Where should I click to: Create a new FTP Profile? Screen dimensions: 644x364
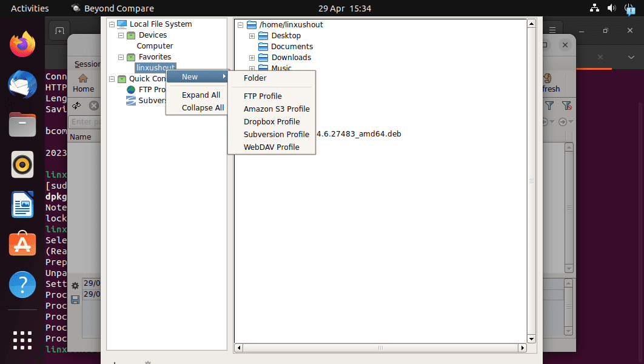[x=272, y=96]
